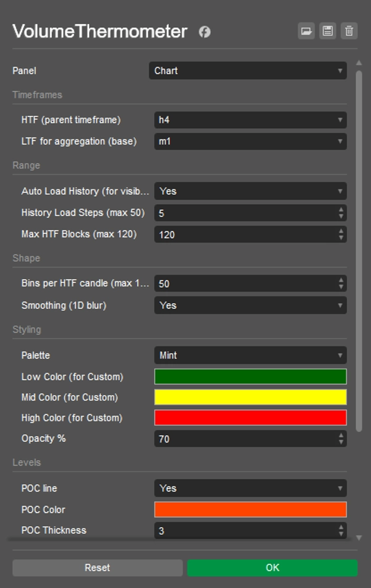Viewport: 371px width, 588px height.
Task: Pick the green Low Color swatch
Action: point(250,376)
